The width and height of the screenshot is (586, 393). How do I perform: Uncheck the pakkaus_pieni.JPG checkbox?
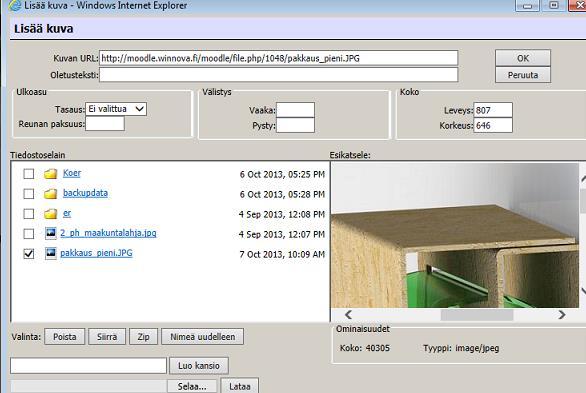[29, 254]
